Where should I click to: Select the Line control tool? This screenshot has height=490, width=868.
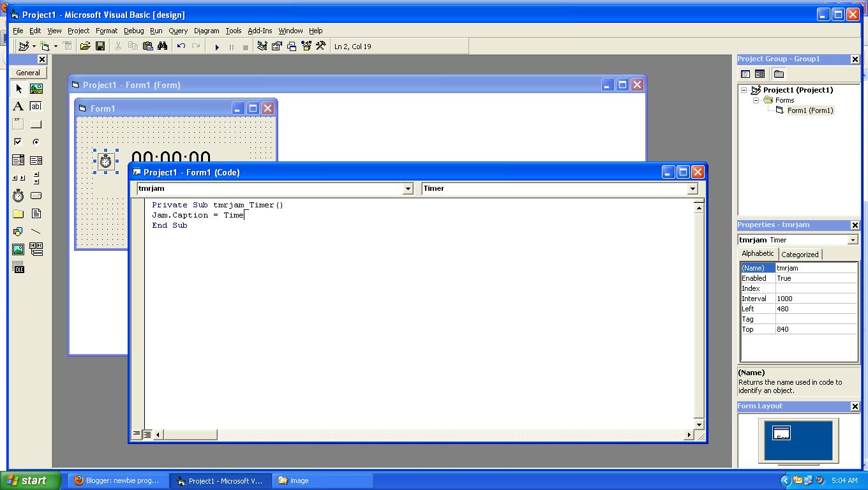tap(36, 232)
